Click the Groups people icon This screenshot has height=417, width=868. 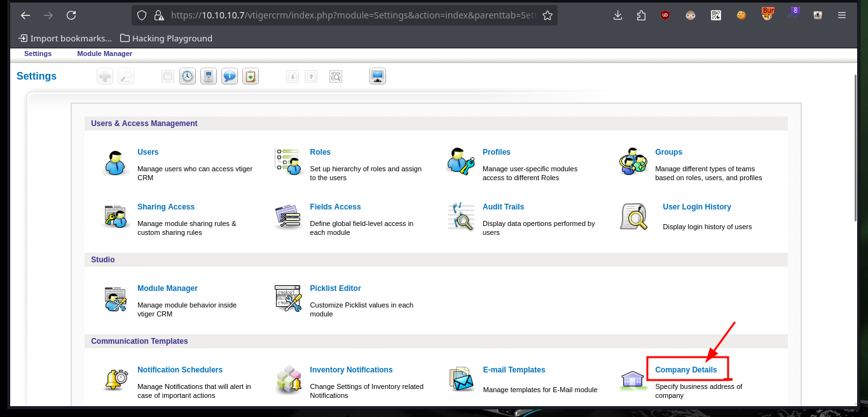[x=633, y=162]
